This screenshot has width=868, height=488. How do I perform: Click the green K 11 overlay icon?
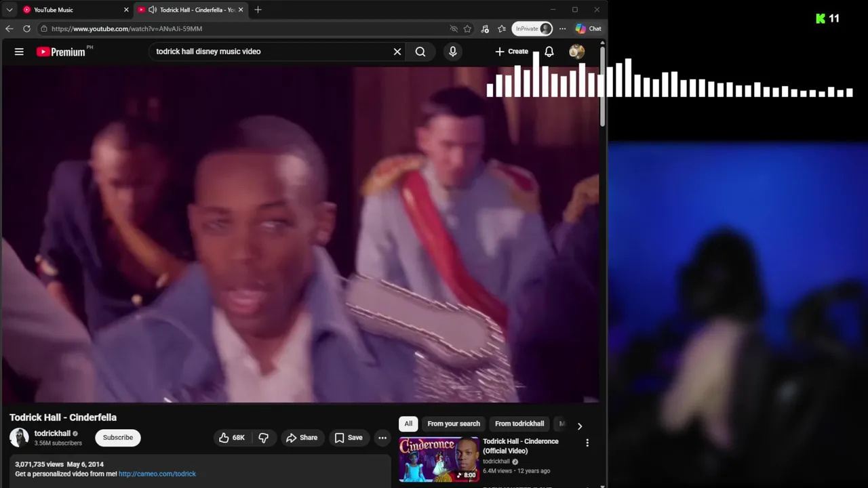pyautogui.click(x=827, y=18)
